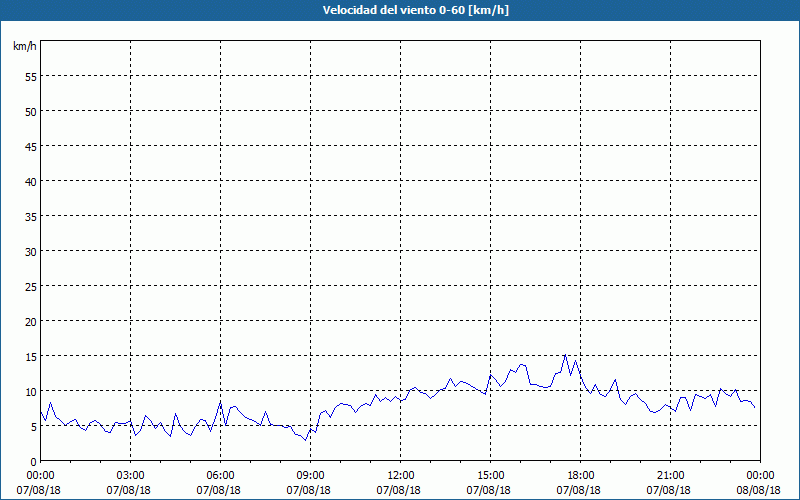Click the lowest dip of the wind line

click(x=306, y=440)
